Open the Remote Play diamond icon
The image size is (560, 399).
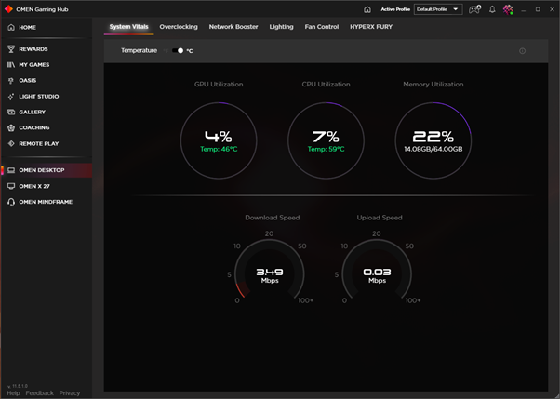pyautogui.click(x=11, y=143)
